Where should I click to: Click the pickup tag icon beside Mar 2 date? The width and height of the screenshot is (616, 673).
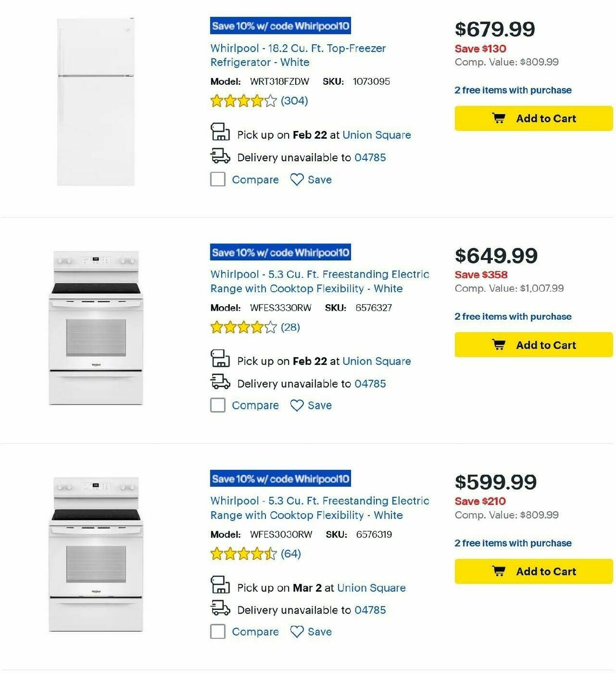[220, 586]
